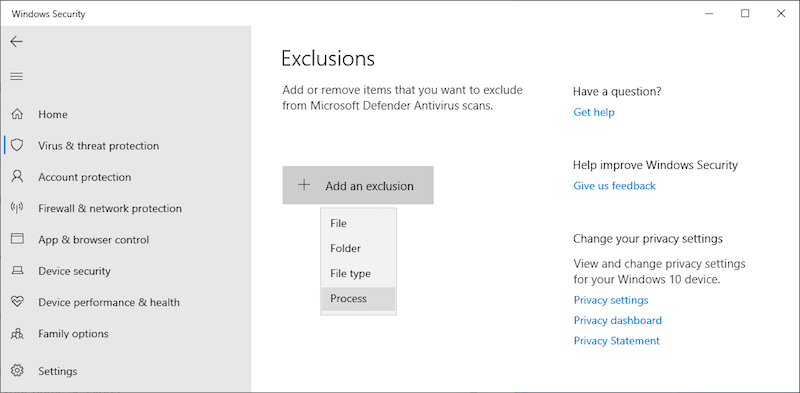This screenshot has height=393, width=800.
Task: Click the Device performance heart icon
Action: (17, 302)
